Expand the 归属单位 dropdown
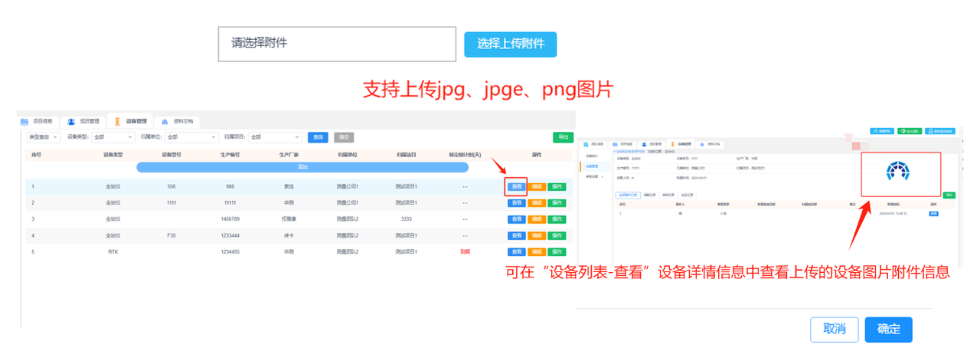 191,137
